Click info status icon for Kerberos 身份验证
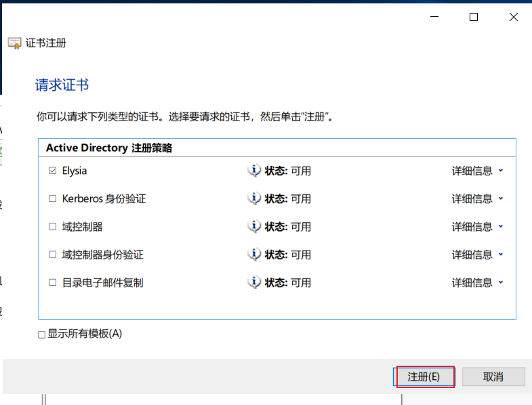 [x=254, y=198]
